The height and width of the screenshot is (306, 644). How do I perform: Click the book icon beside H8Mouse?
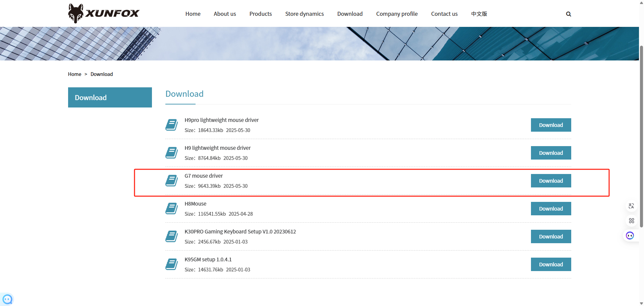[172, 208]
